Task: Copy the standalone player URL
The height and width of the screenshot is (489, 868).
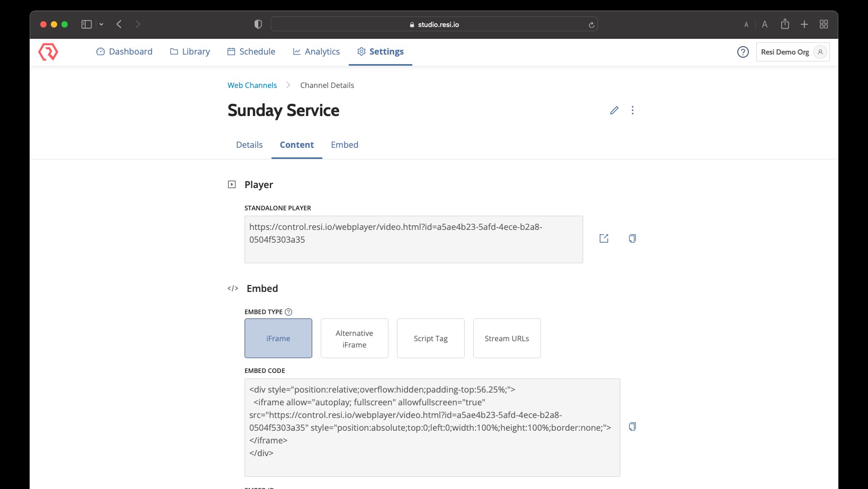Action: coord(632,238)
